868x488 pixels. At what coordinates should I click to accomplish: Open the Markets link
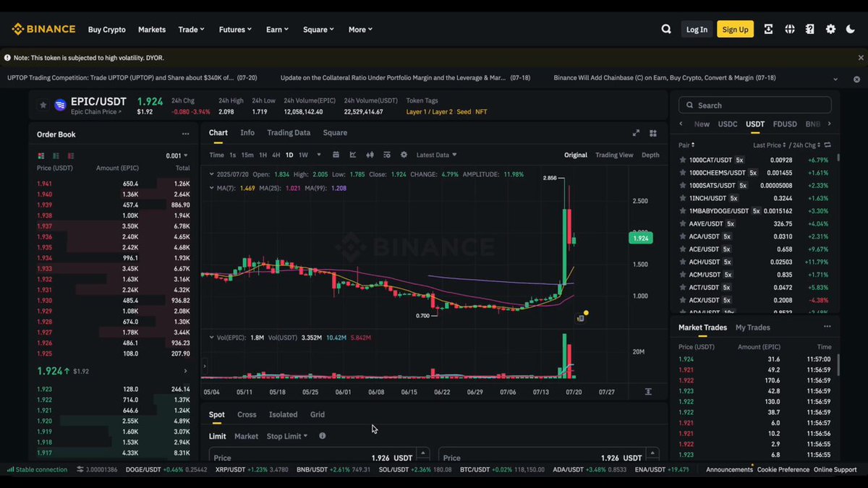[152, 30]
